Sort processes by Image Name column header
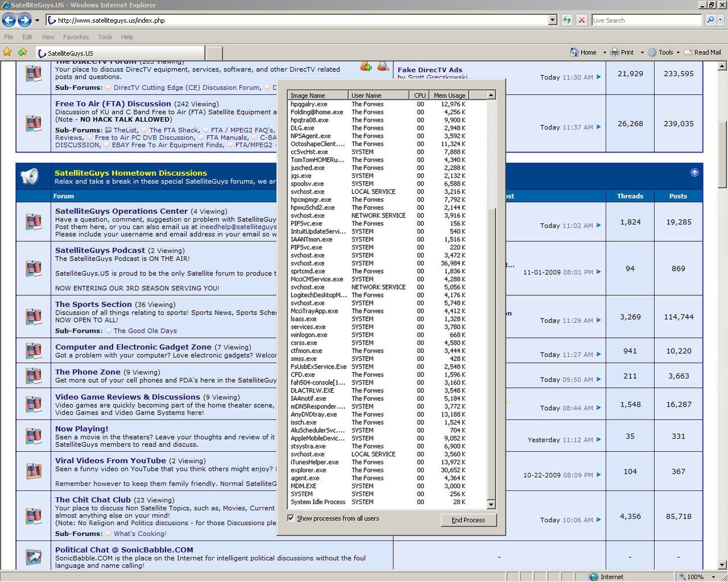The height and width of the screenshot is (582, 728). (x=318, y=96)
